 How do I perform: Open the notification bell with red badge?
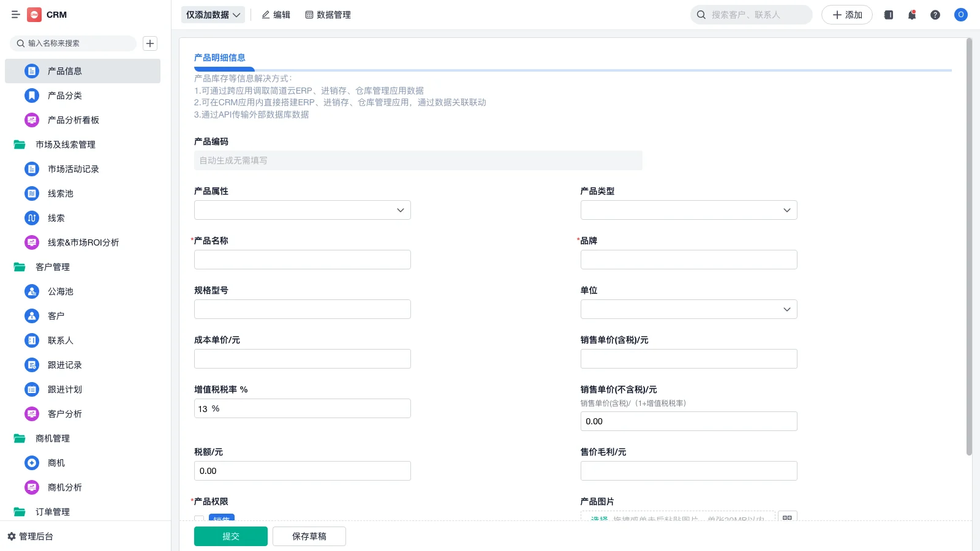(x=911, y=15)
